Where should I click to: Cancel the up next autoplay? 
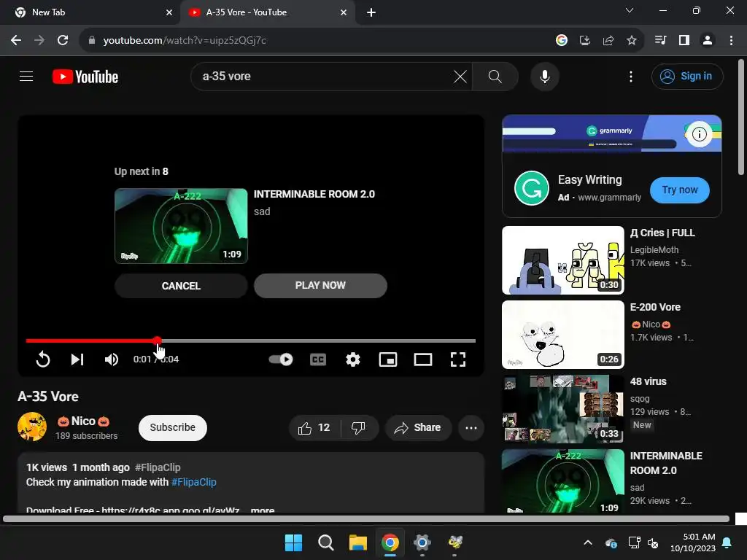point(181,286)
